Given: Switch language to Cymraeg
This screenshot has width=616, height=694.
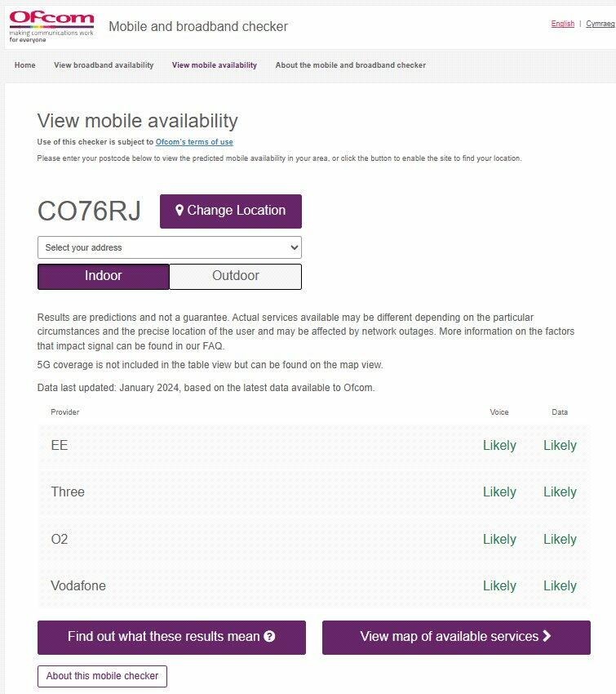Looking at the screenshot, I should click(x=600, y=24).
